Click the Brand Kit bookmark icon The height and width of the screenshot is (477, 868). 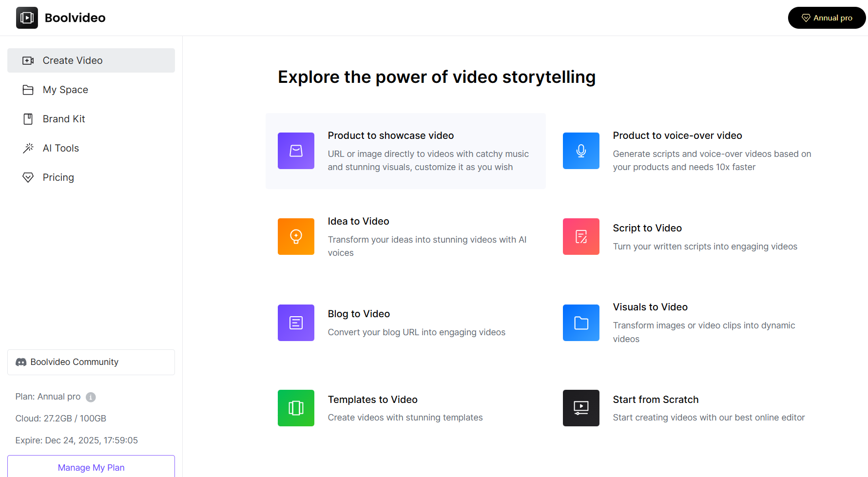point(28,119)
